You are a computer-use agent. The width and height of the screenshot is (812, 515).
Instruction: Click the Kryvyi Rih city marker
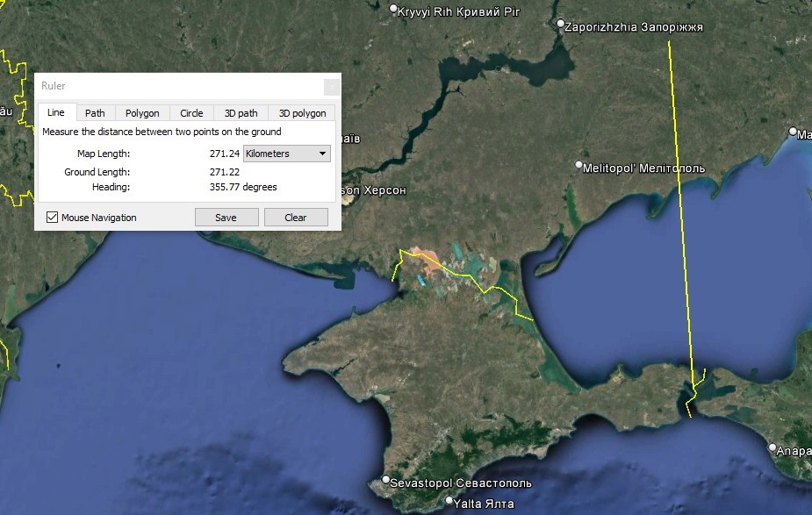pyautogui.click(x=393, y=8)
